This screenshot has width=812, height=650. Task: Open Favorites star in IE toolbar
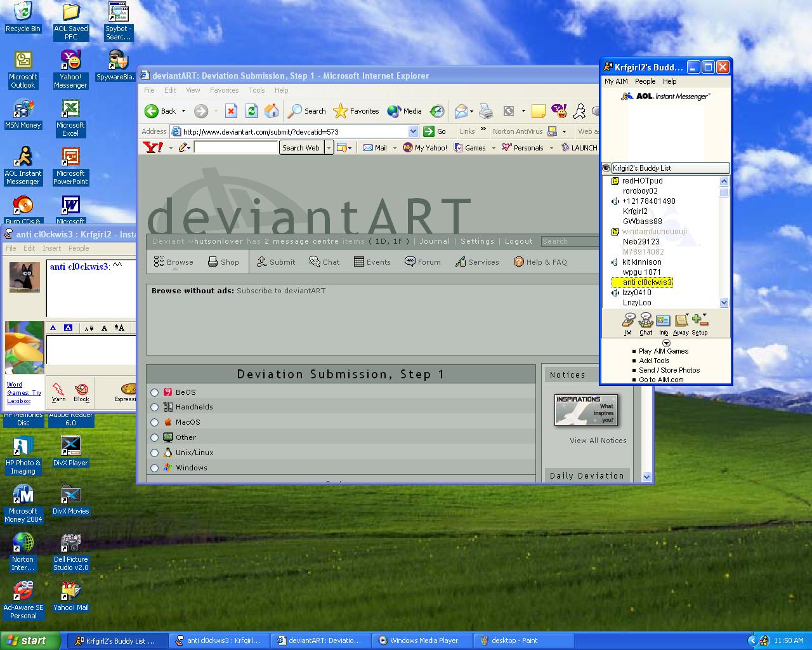(x=357, y=111)
